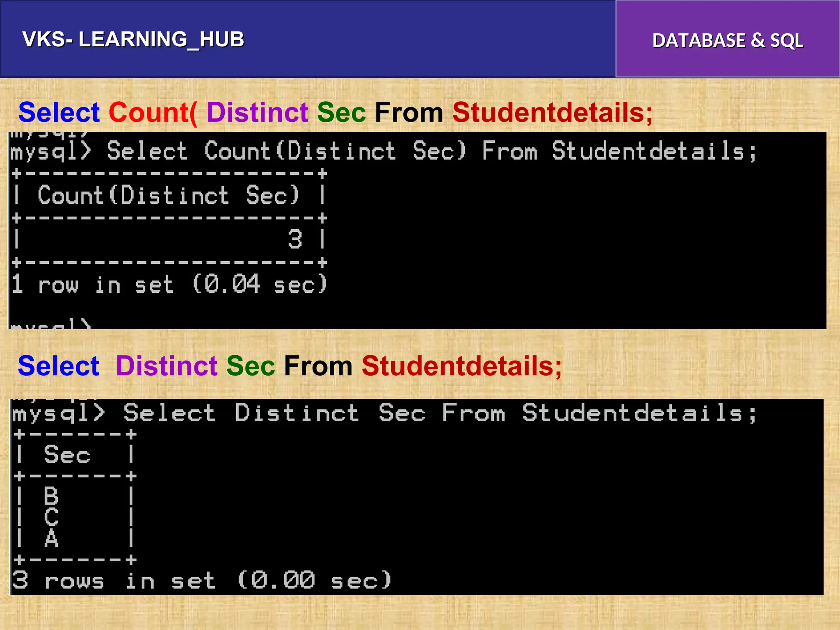This screenshot has height=630, width=840.
Task: Click the purple Distinct word in first heading
Action: pos(257,112)
